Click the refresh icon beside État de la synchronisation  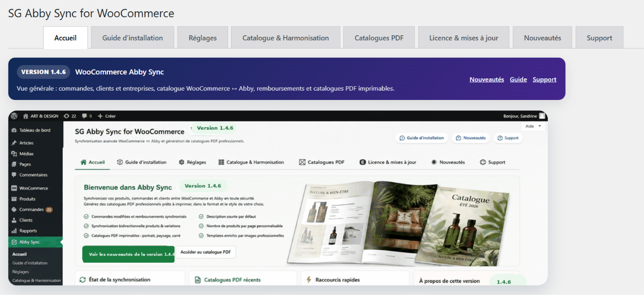[x=82, y=280]
